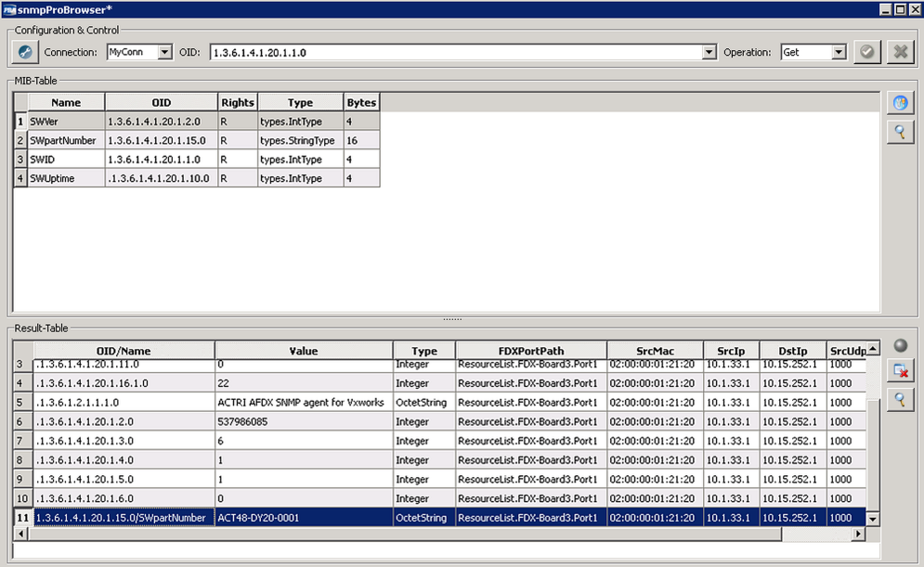
Task: Cancel the operation using the X icon
Action: coord(902,51)
